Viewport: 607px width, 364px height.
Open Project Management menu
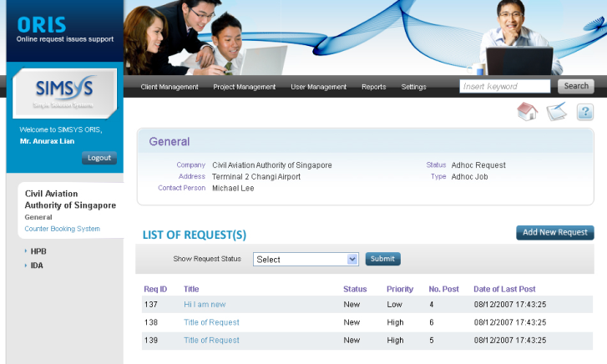[245, 87]
